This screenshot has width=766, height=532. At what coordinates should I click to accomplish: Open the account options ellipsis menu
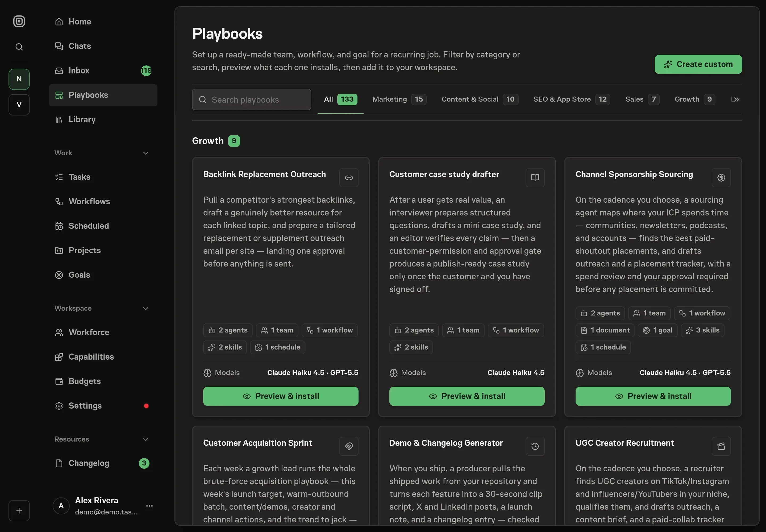click(149, 506)
